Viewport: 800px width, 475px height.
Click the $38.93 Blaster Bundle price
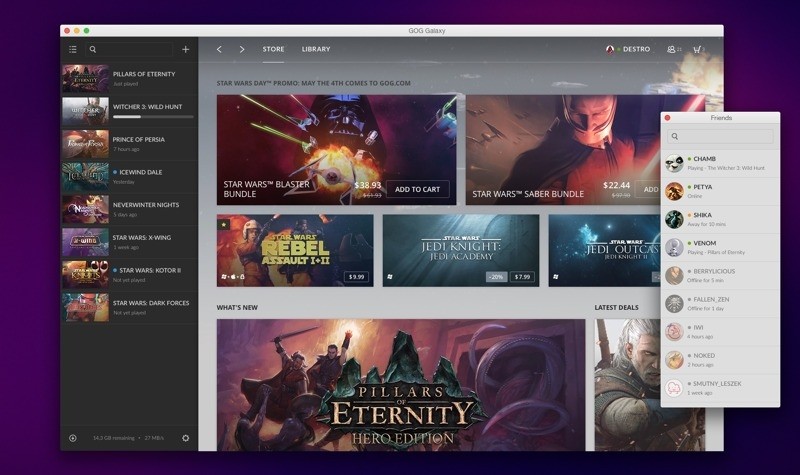[368, 185]
